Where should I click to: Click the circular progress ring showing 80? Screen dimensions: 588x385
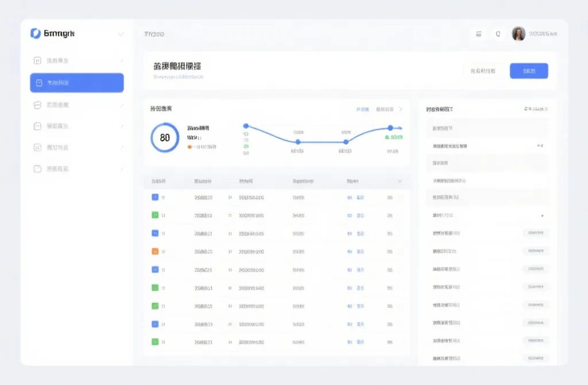point(165,138)
